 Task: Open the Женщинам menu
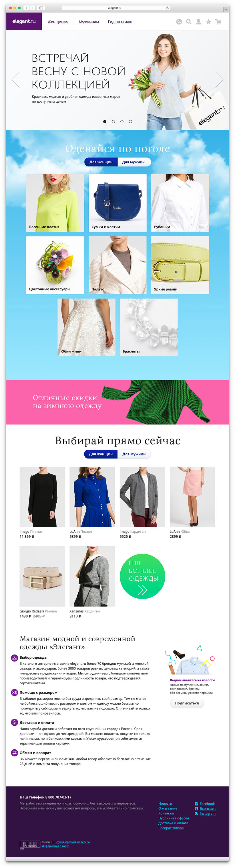pos(58,22)
